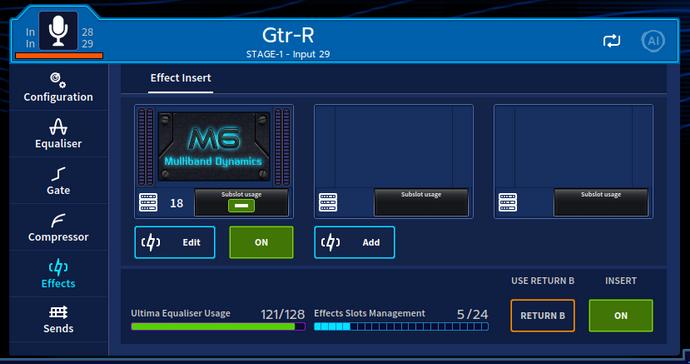Screen dimensions: 690x364
Task: Click rack icon in the second effect slot
Action: [328, 202]
